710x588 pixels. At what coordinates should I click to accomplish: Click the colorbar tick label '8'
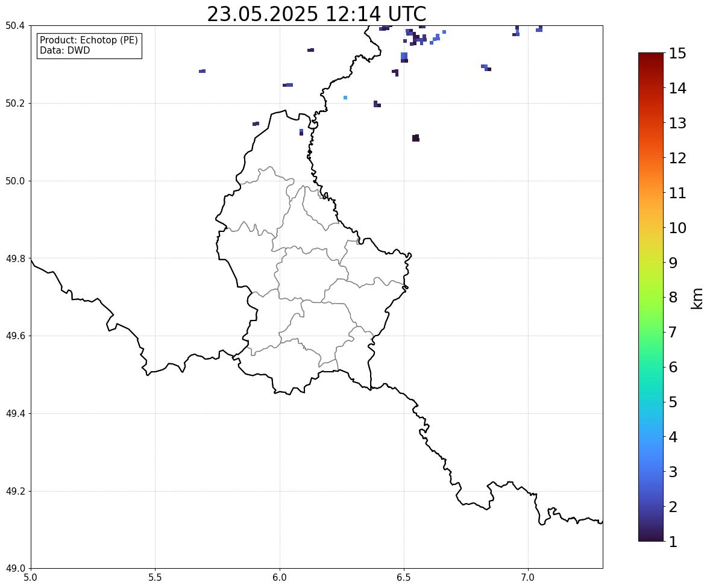click(x=673, y=298)
